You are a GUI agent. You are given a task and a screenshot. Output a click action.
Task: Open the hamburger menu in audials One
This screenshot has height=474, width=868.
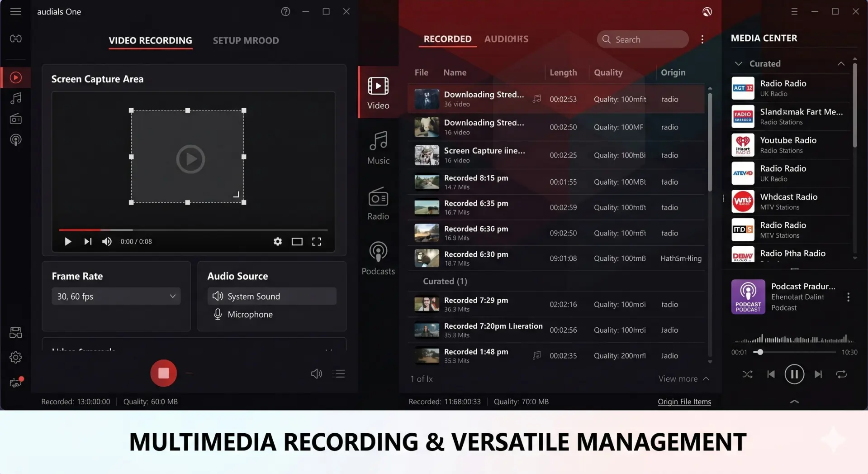16,11
